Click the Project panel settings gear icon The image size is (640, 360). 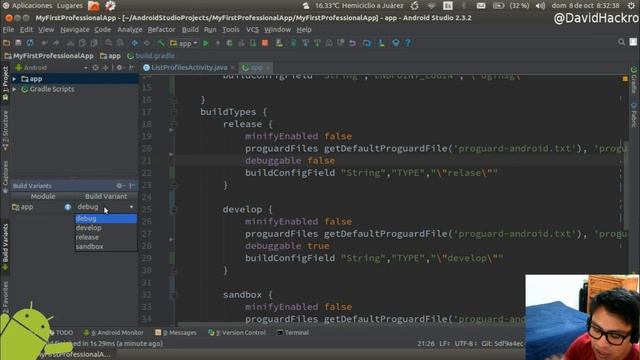[x=119, y=68]
